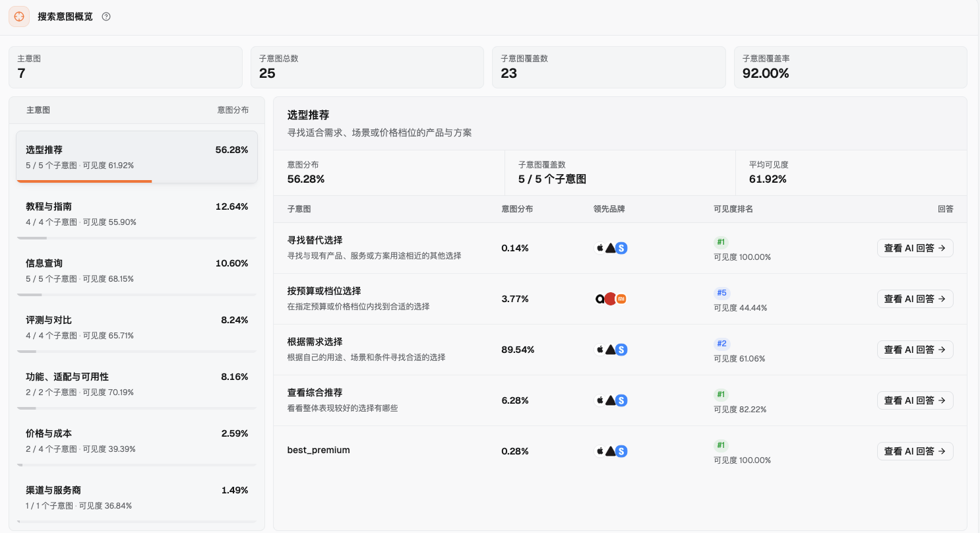This screenshot has width=980, height=533.
Task: Click the Xiaomi brand logo in 按预算或档位选择 row
Action: tap(621, 299)
